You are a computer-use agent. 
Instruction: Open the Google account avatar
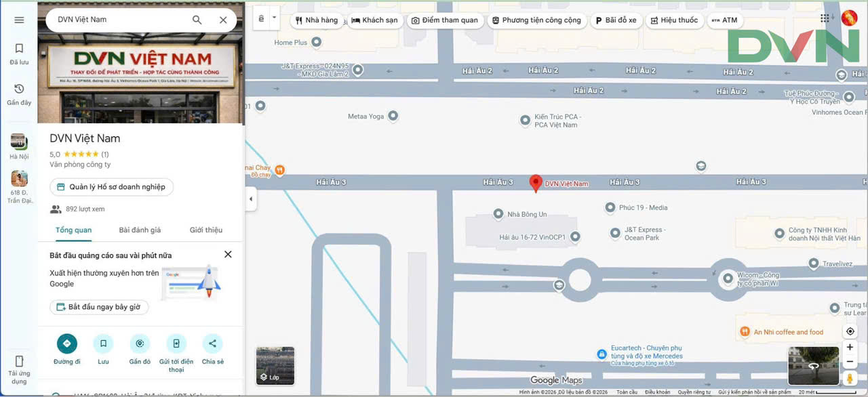point(849,18)
